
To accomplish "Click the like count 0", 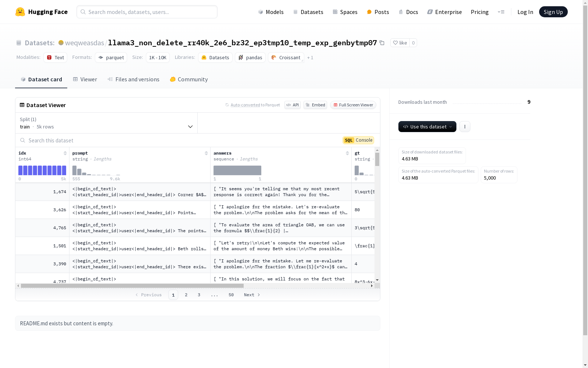I will pyautogui.click(x=413, y=43).
